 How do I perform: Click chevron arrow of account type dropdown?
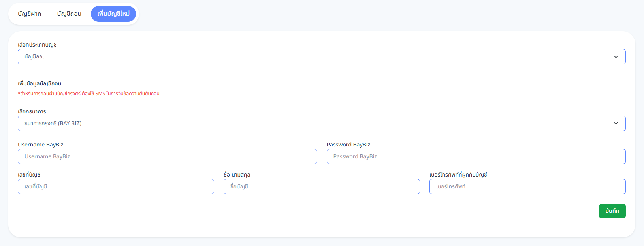616,57
